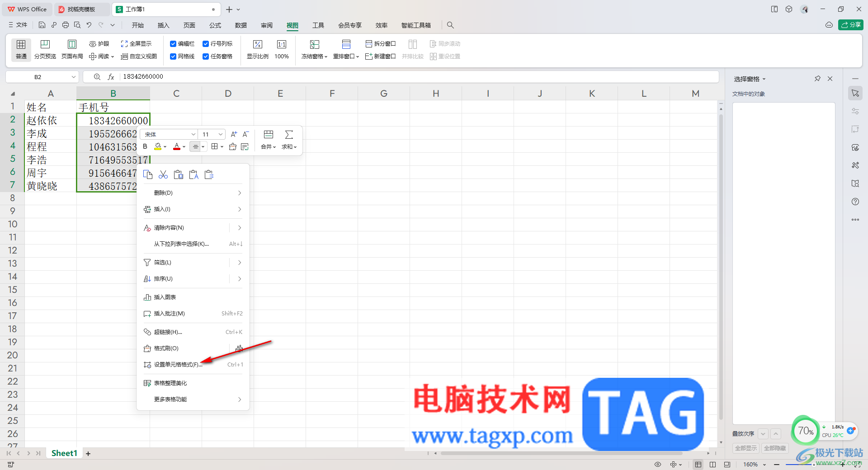Click the paste special icon in context menu

click(x=209, y=175)
